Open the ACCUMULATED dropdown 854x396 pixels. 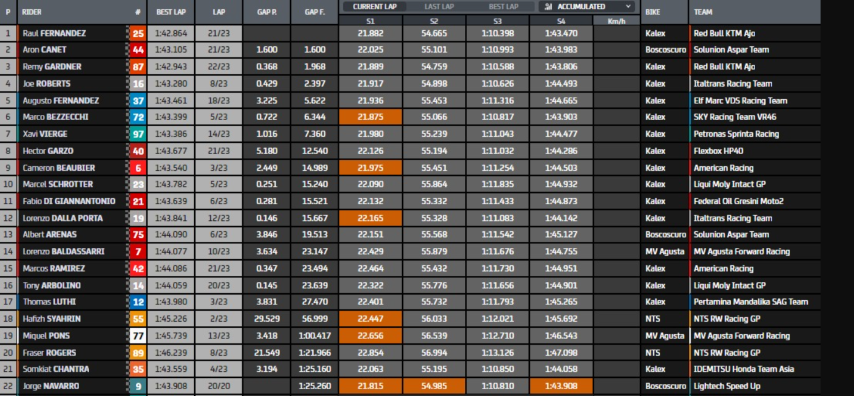(x=587, y=7)
